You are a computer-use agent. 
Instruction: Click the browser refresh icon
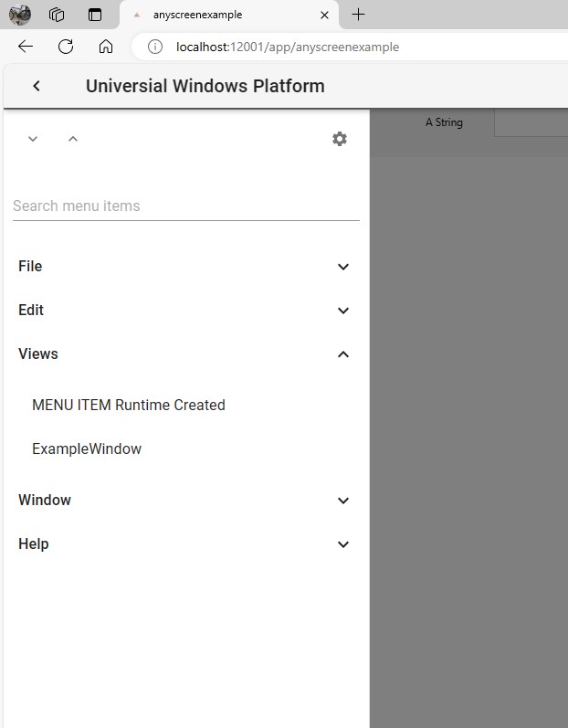pos(66,47)
